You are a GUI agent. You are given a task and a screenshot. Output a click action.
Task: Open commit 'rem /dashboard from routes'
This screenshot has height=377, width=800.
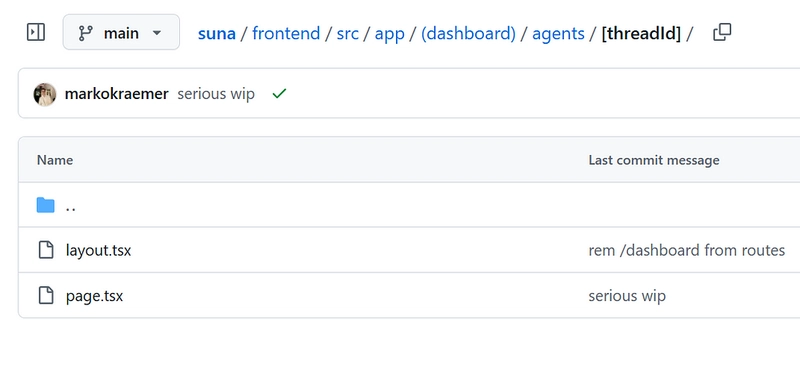686,250
